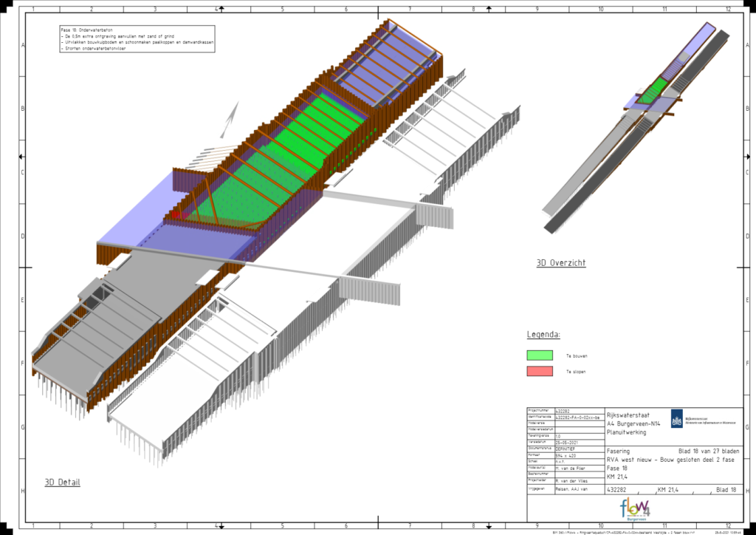Click the 'M. van de Flier' modeller field
The image size is (756, 535).
571,468
